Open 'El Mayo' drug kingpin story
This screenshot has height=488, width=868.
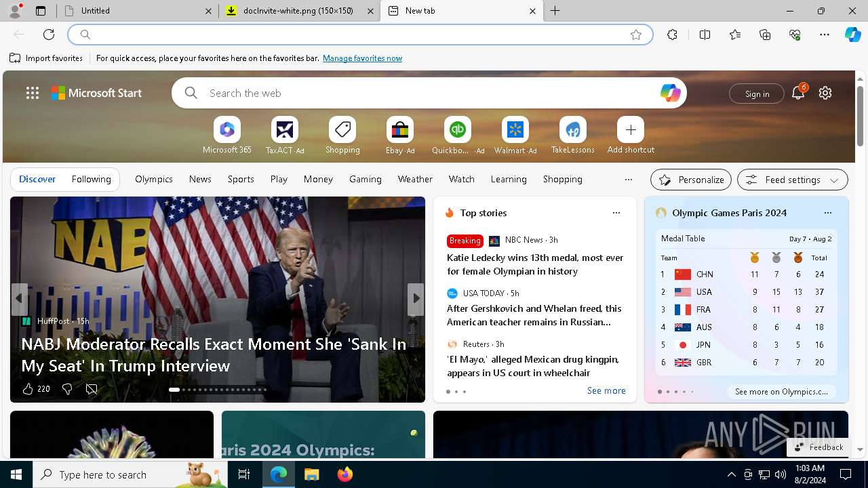533,366
